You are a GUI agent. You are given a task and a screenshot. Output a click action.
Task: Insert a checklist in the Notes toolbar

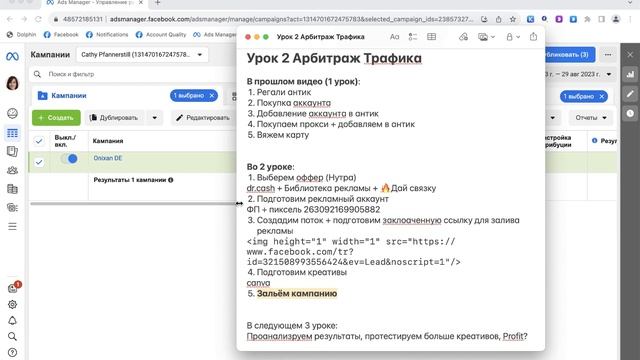[x=413, y=37]
